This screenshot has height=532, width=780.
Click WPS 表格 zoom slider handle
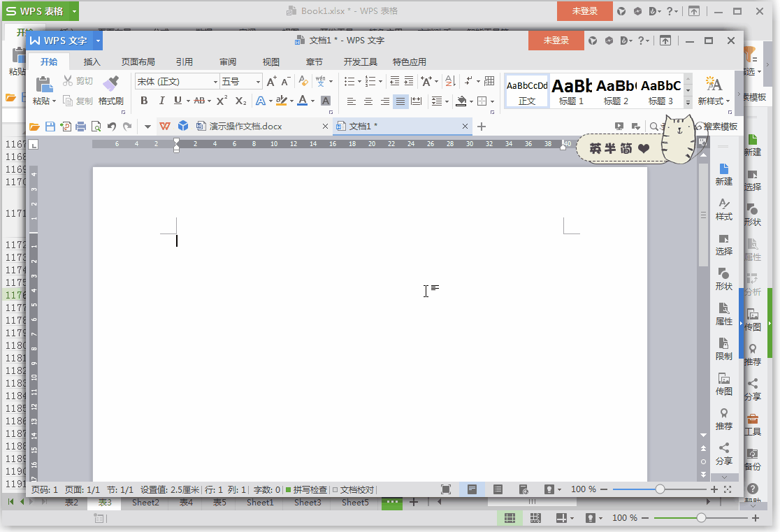pos(701,518)
